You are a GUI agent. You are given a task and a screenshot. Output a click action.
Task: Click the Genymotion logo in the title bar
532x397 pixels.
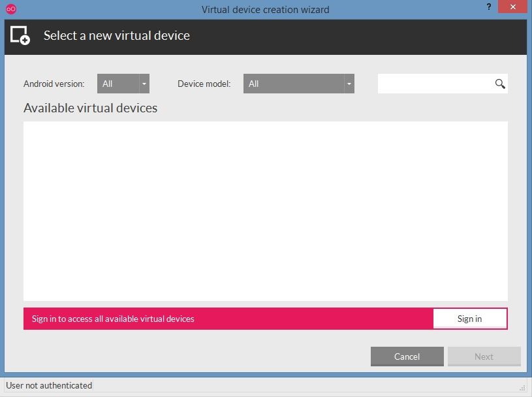tap(10, 9)
